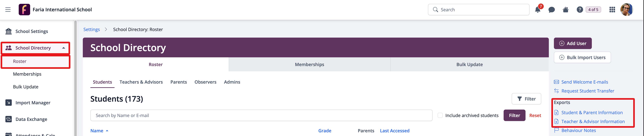Sort the roster by Name column
The image size is (644, 136).
point(97,131)
